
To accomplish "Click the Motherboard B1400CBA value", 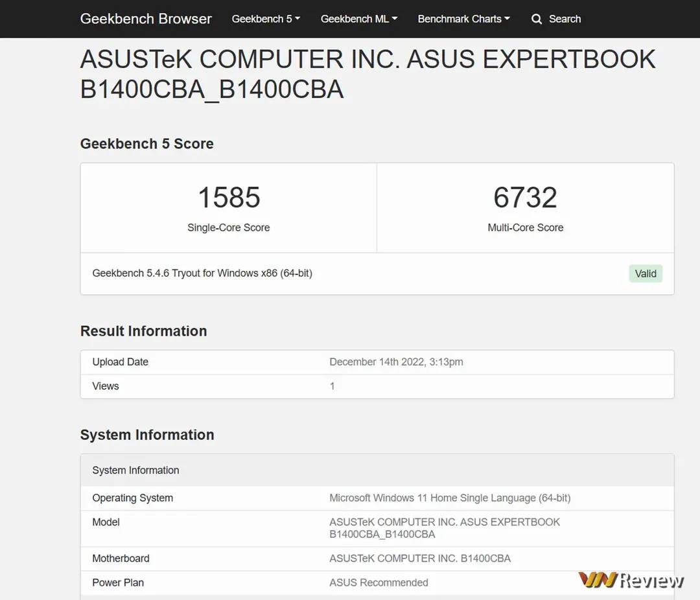I will (x=420, y=558).
